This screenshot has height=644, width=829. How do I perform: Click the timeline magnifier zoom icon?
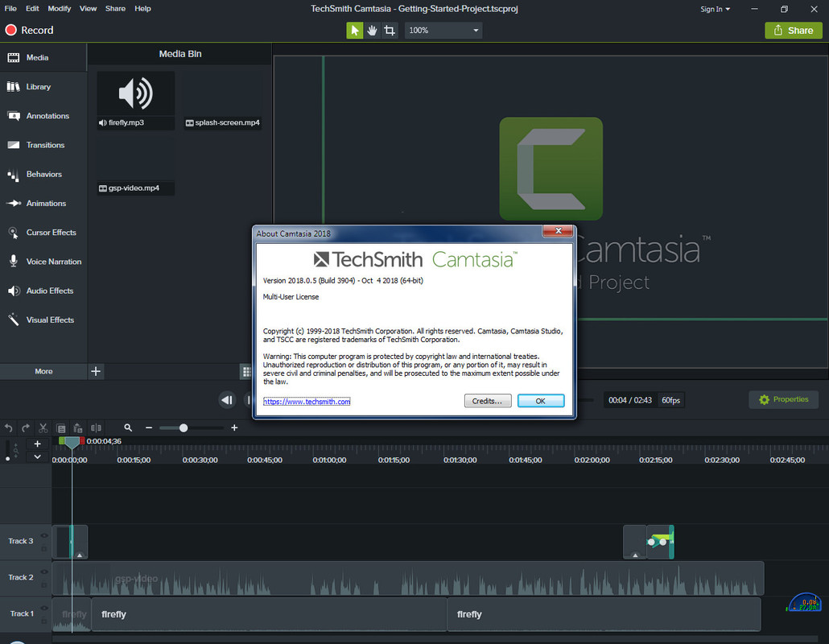point(128,427)
